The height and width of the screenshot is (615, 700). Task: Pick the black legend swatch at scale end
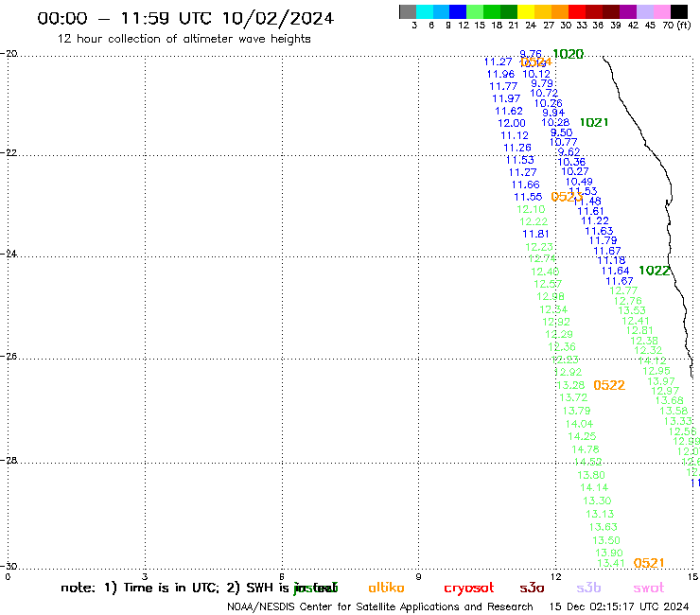coord(678,11)
